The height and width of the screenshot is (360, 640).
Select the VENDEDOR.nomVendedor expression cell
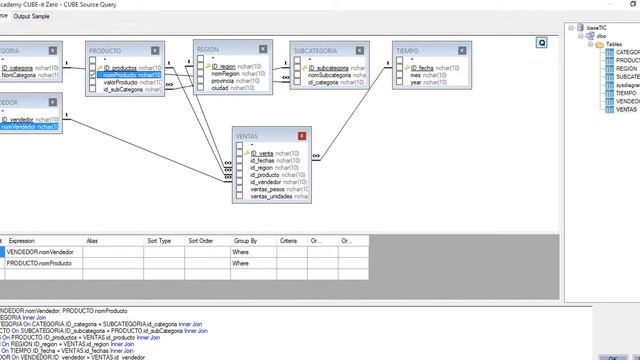tap(44, 252)
